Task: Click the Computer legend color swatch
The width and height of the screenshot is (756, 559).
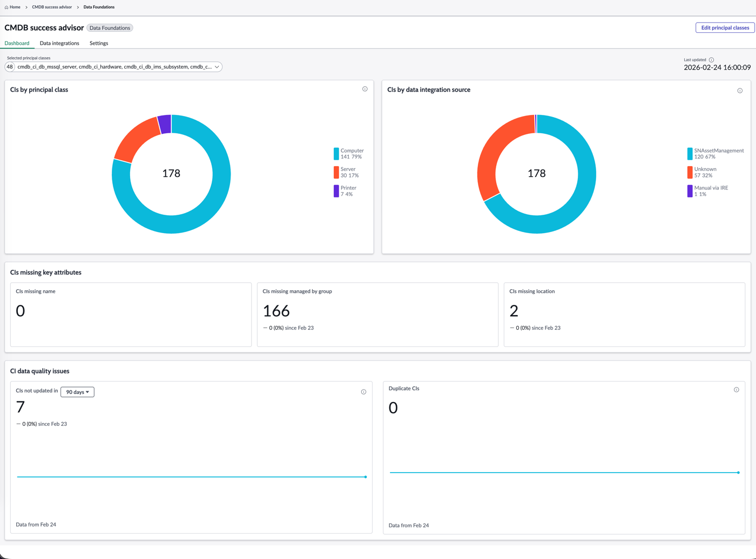Action: tap(336, 154)
